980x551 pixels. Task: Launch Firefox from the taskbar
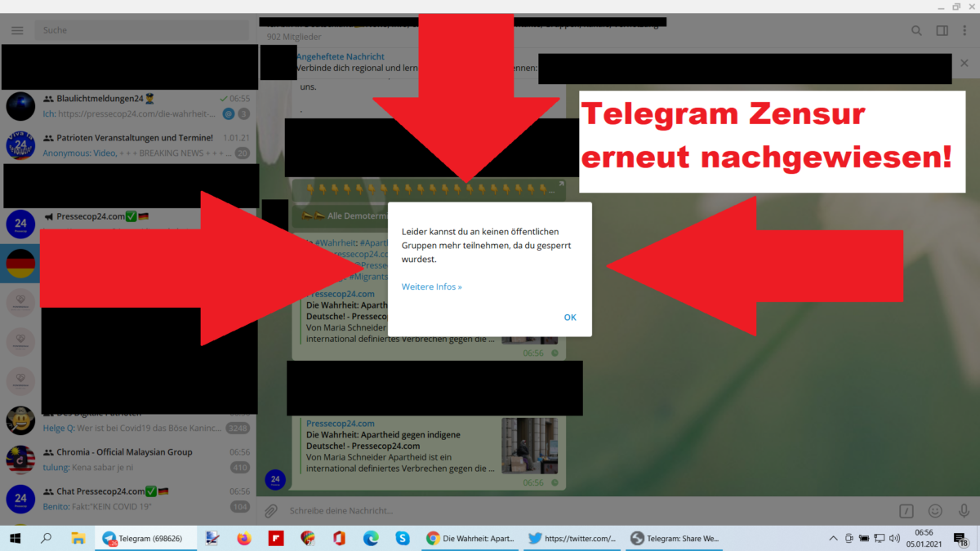coord(243,538)
